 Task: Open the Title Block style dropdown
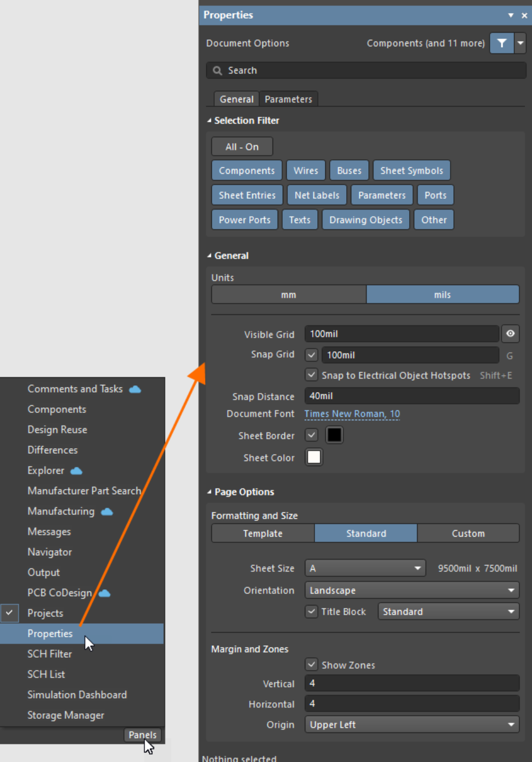[449, 612]
